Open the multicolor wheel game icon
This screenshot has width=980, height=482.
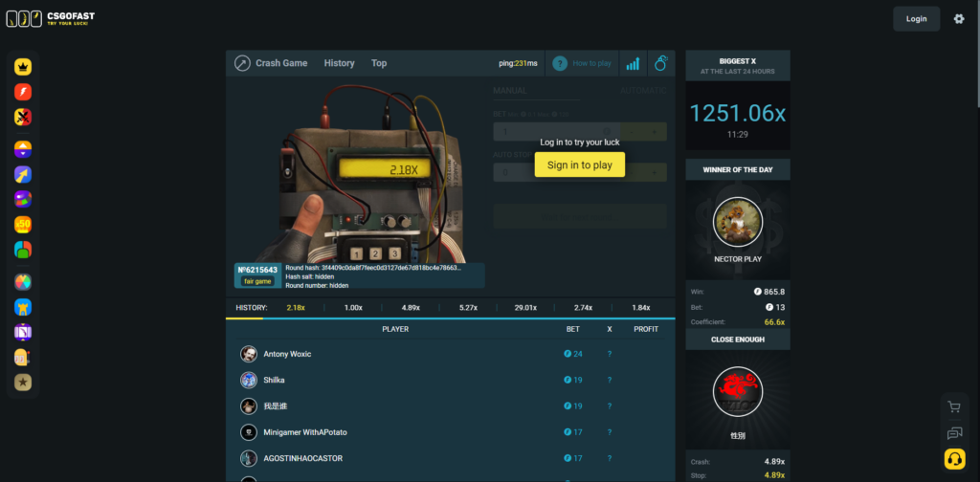[x=23, y=281]
